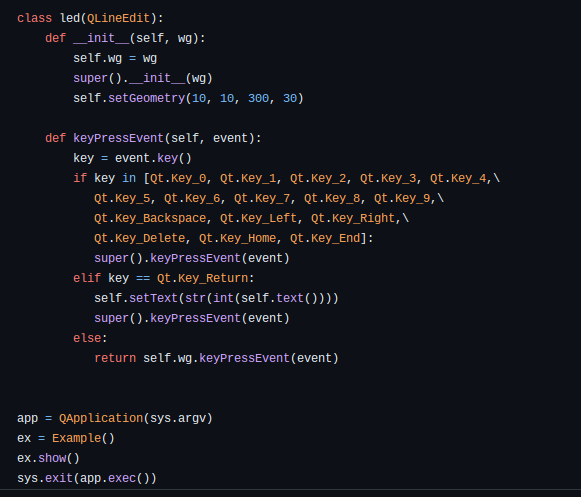Click the 'elif key == Qt.Key_Return:' line
Screen dimensions: 581x497
(164, 278)
